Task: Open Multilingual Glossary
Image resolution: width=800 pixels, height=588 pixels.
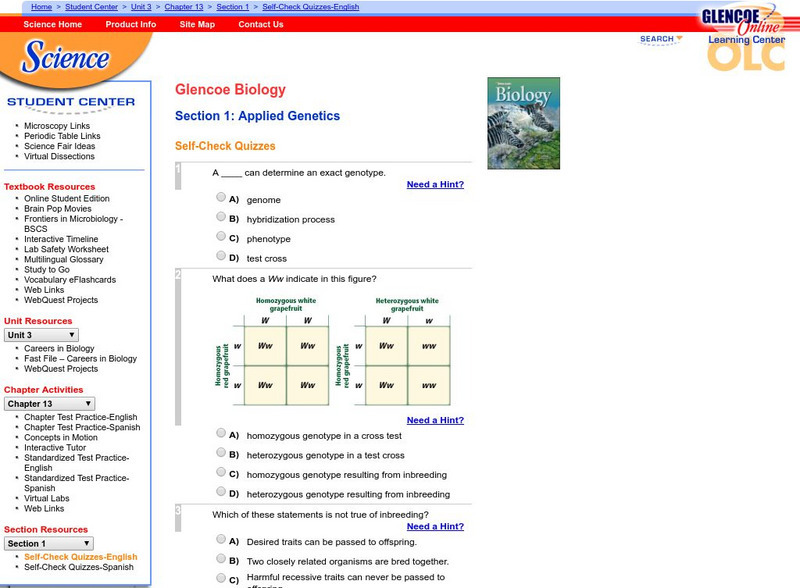Action: tap(64, 259)
